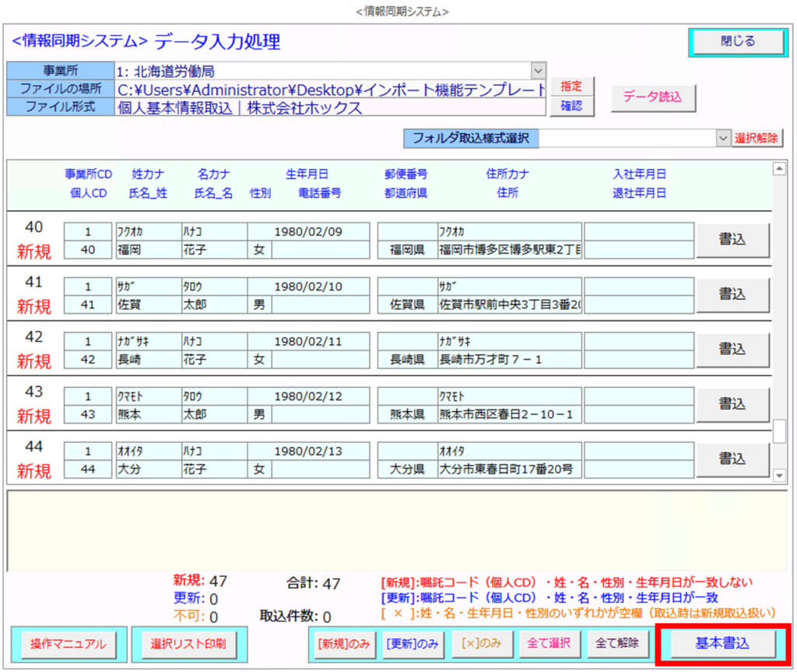This screenshot has height=672, width=797.
Task: Click 書込 for record 42 長崎
Action: [x=732, y=349]
